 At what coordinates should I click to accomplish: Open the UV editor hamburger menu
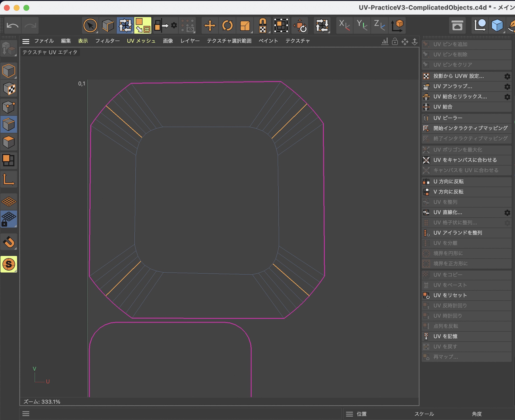pyautogui.click(x=26, y=41)
